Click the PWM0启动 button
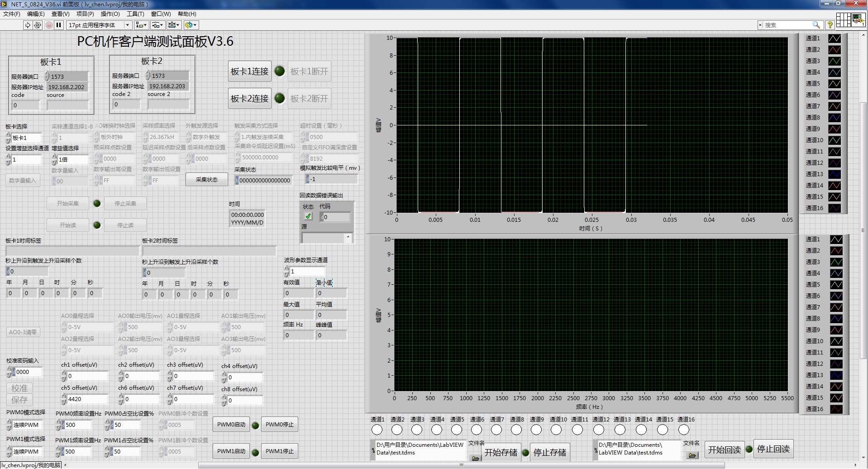This screenshot has width=868, height=469. (231, 425)
